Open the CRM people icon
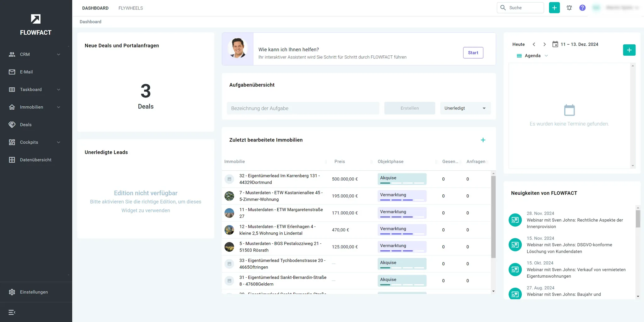Image resolution: width=644 pixels, height=322 pixels. click(12, 54)
